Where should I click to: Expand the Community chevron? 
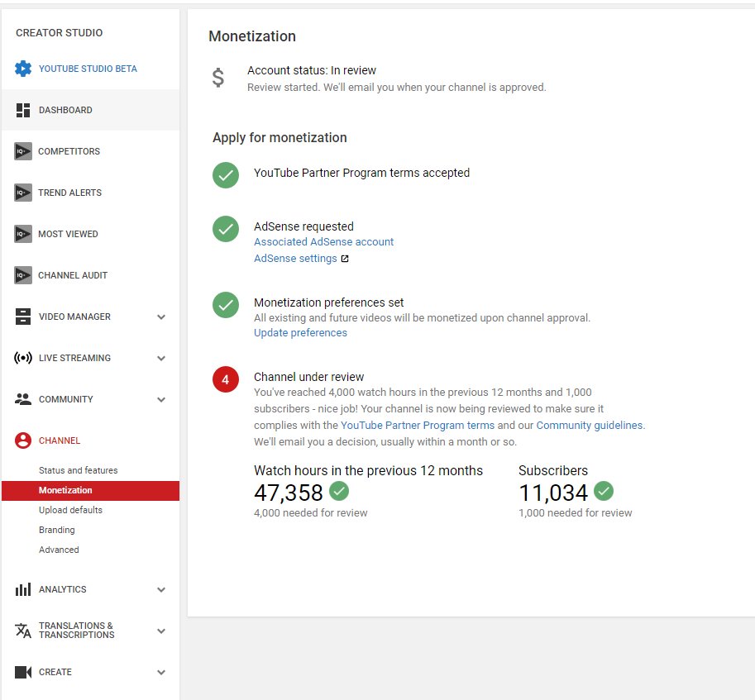pos(161,400)
